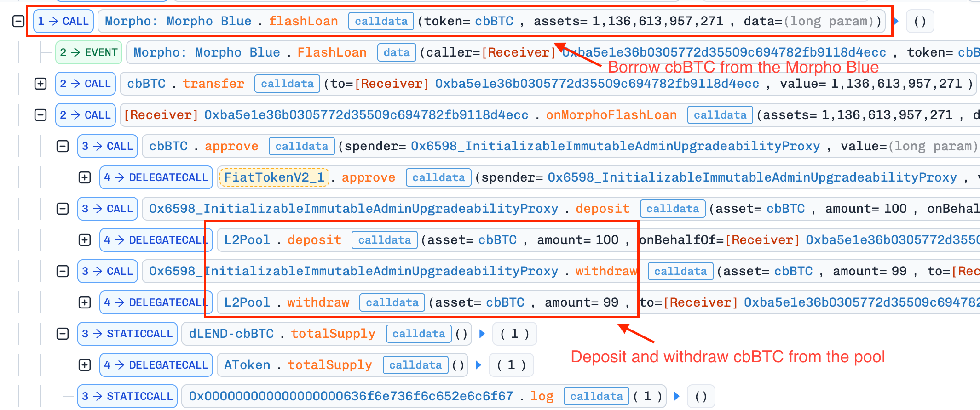This screenshot has height=410, width=980.
Task: Click the '1 → CALL' depth badge
Action: click(x=63, y=21)
